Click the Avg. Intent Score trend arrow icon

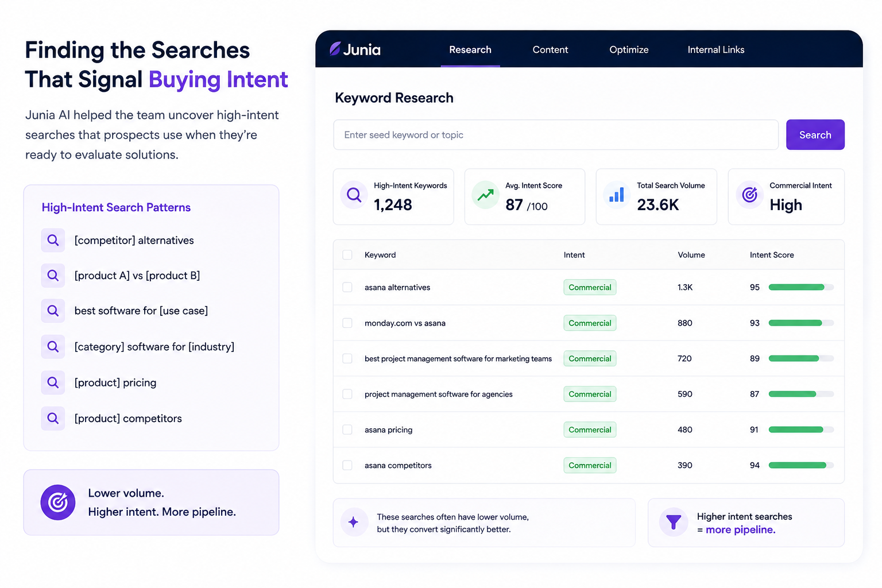pyautogui.click(x=486, y=195)
